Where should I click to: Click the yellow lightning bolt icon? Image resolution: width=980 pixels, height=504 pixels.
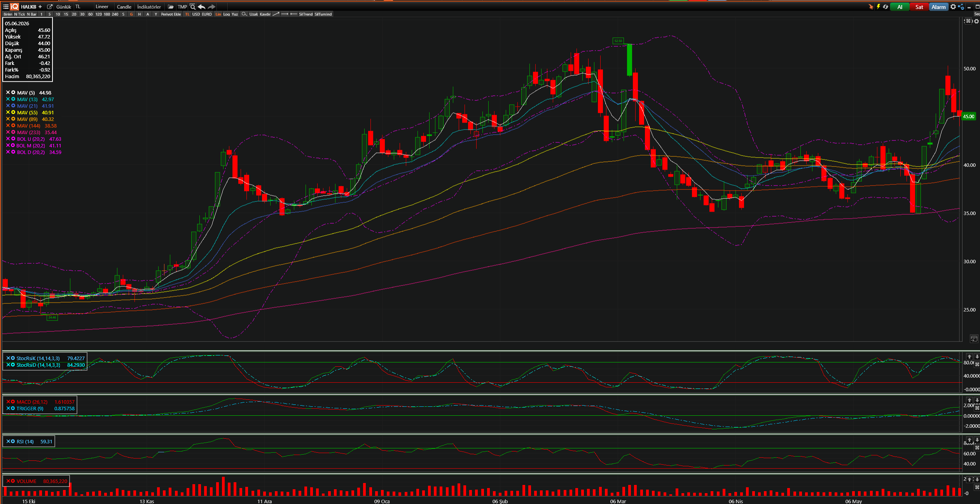[x=878, y=7]
